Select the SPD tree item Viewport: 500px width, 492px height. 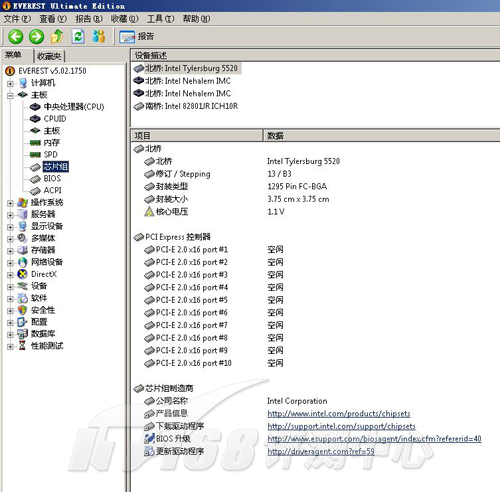tap(51, 154)
